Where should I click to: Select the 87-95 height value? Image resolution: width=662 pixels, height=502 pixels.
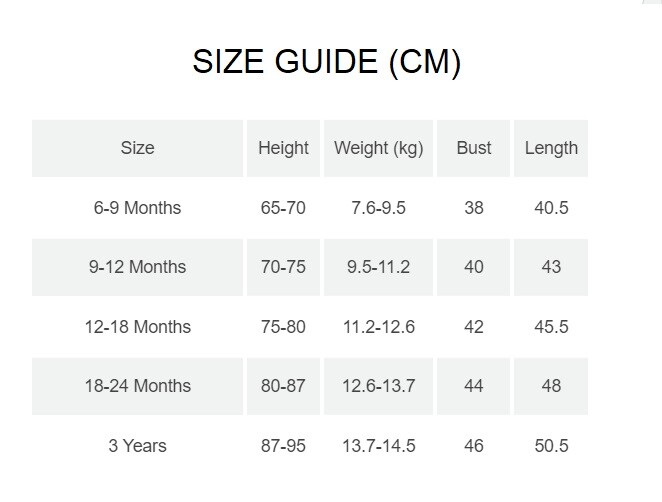tap(283, 446)
